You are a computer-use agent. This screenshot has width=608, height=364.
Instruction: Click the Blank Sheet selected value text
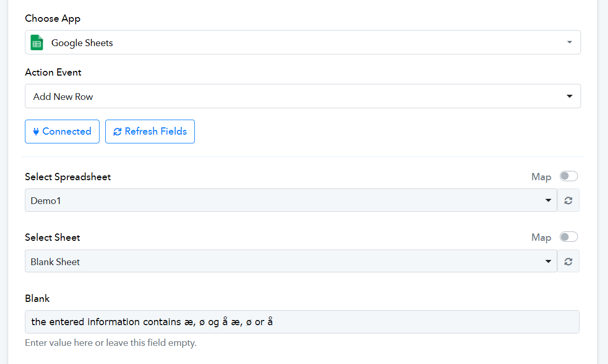(x=55, y=262)
